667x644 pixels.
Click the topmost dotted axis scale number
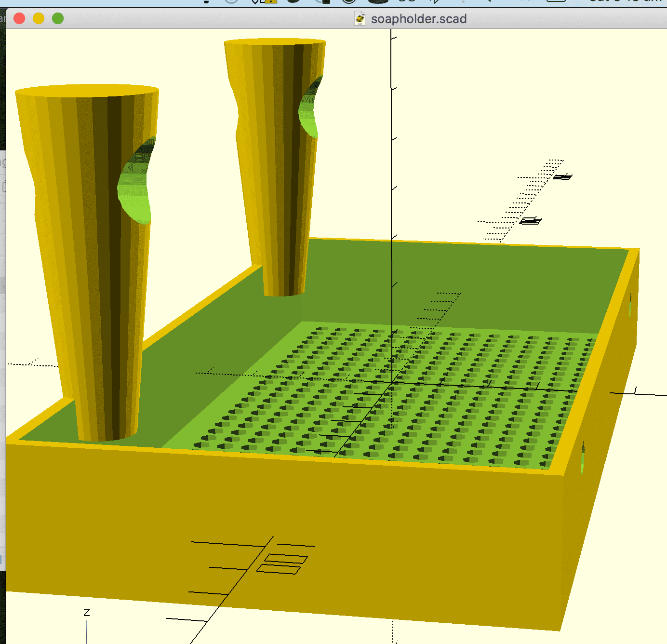pos(562,177)
